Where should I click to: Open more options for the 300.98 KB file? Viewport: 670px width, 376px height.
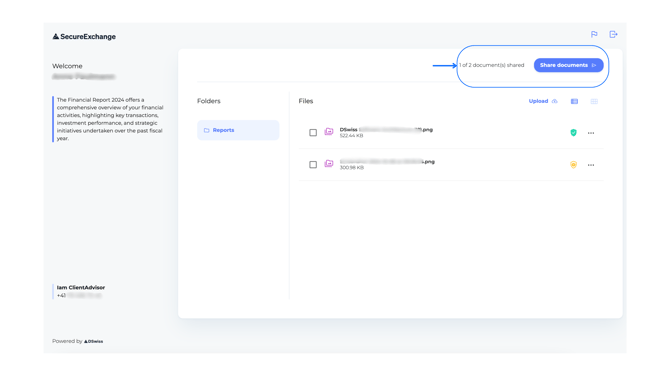point(591,165)
